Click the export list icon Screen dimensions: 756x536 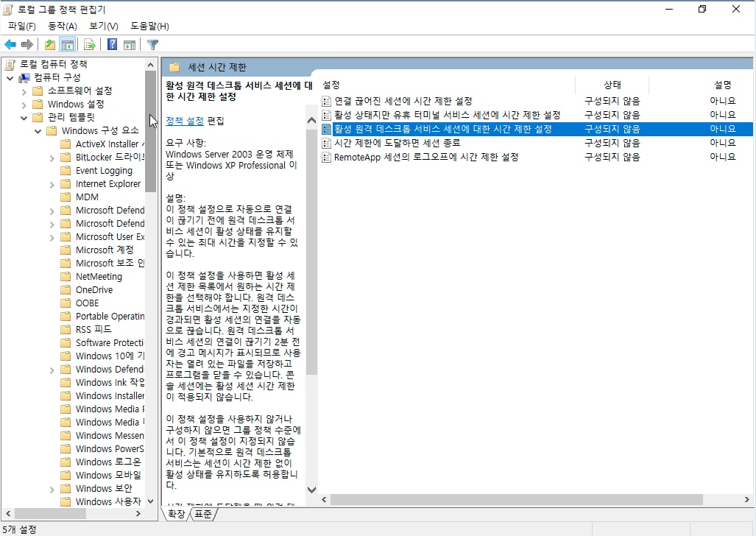point(89,44)
